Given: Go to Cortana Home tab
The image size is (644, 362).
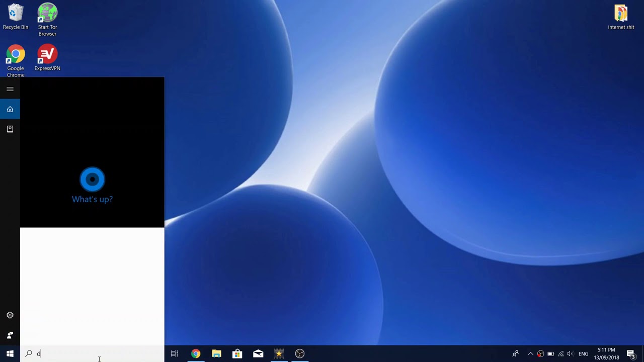Looking at the screenshot, I should click(10, 109).
